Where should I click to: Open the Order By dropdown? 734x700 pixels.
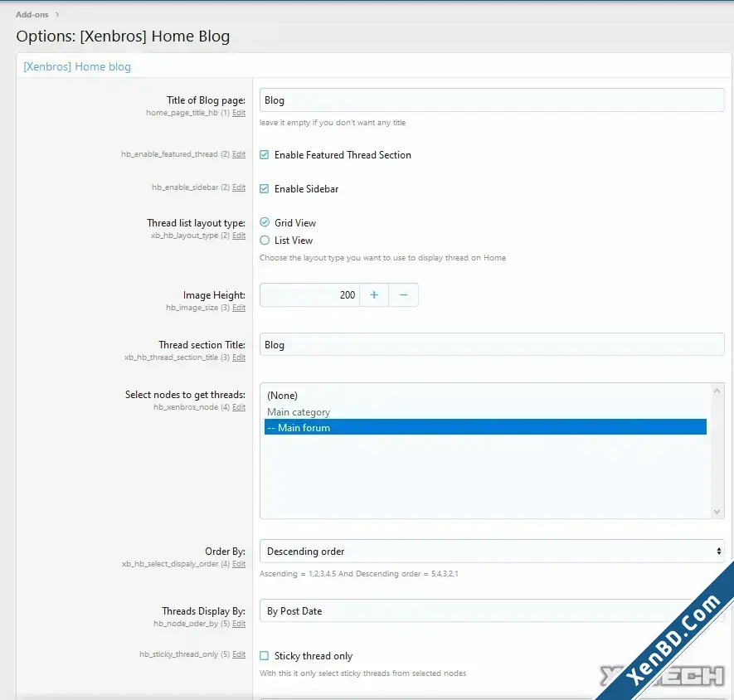click(492, 552)
